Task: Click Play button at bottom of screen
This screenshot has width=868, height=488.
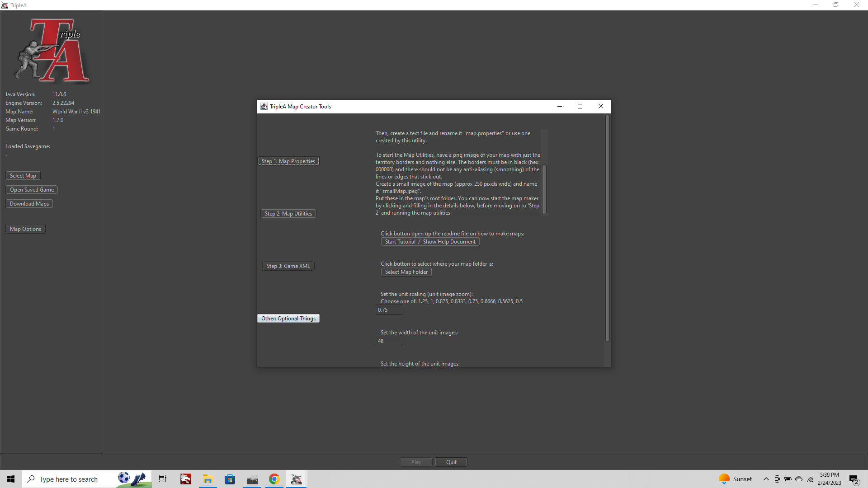Action: click(x=415, y=462)
